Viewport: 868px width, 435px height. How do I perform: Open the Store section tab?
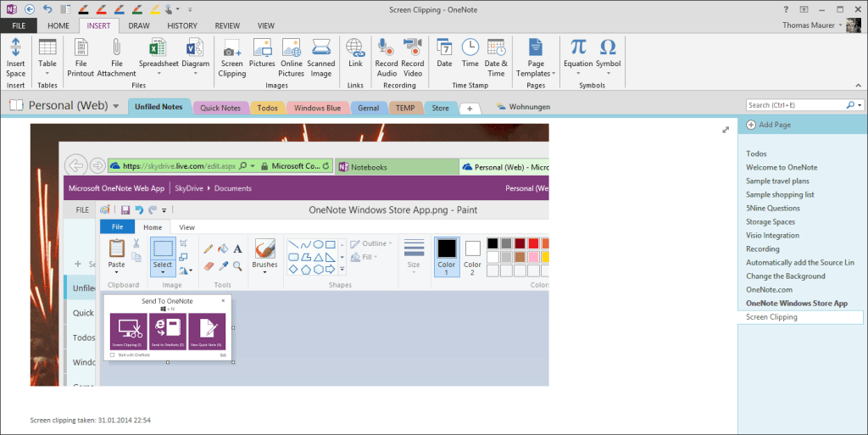(441, 108)
